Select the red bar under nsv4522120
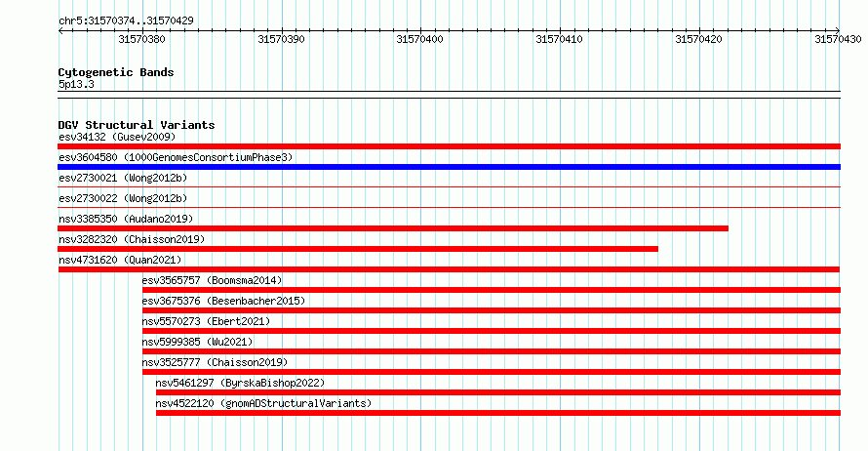868x451 pixels. pos(498,413)
